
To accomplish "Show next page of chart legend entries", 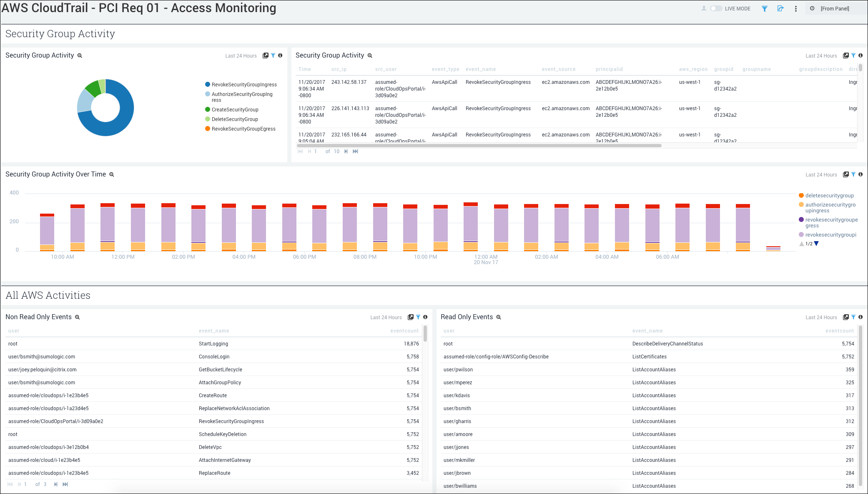I will [816, 244].
